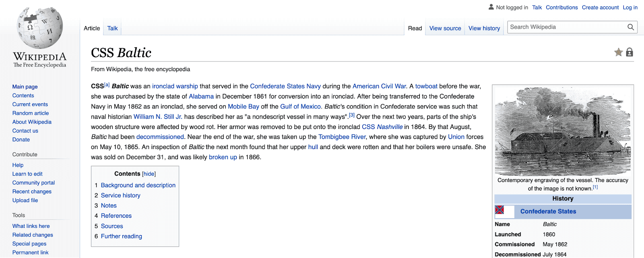
Task: Follow the broken up link
Action: point(223,157)
